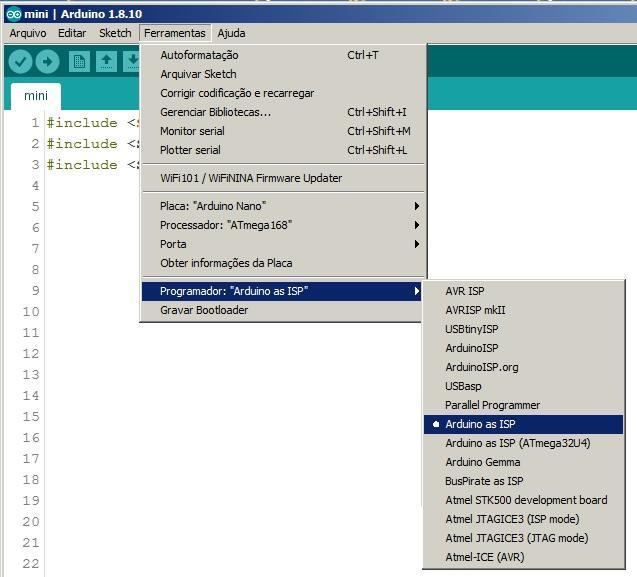Viewport: 637px width, 577px height.
Task: Select Atmel JTAGICE3 (JTAG mode)
Action: tap(523, 538)
